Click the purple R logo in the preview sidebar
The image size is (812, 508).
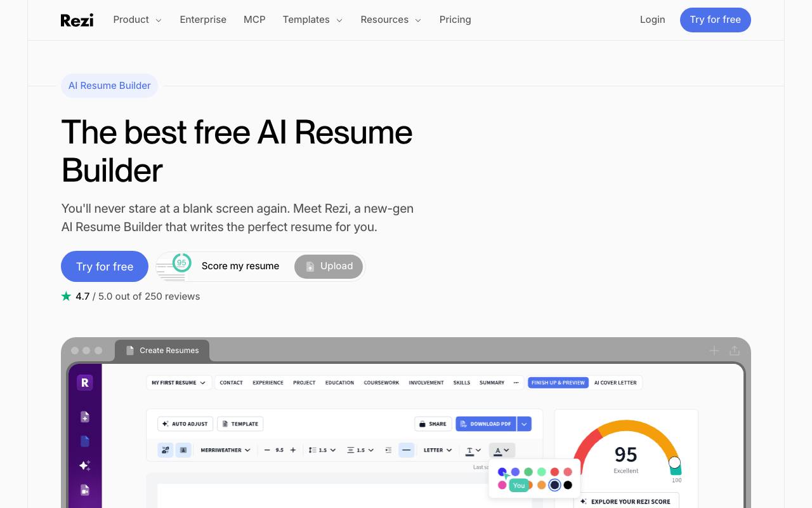pos(85,382)
